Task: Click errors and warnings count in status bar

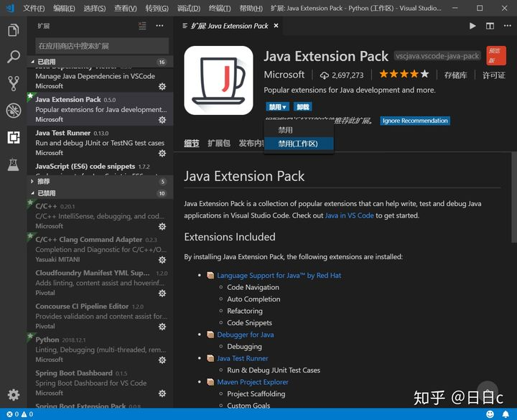Action: click(20, 414)
